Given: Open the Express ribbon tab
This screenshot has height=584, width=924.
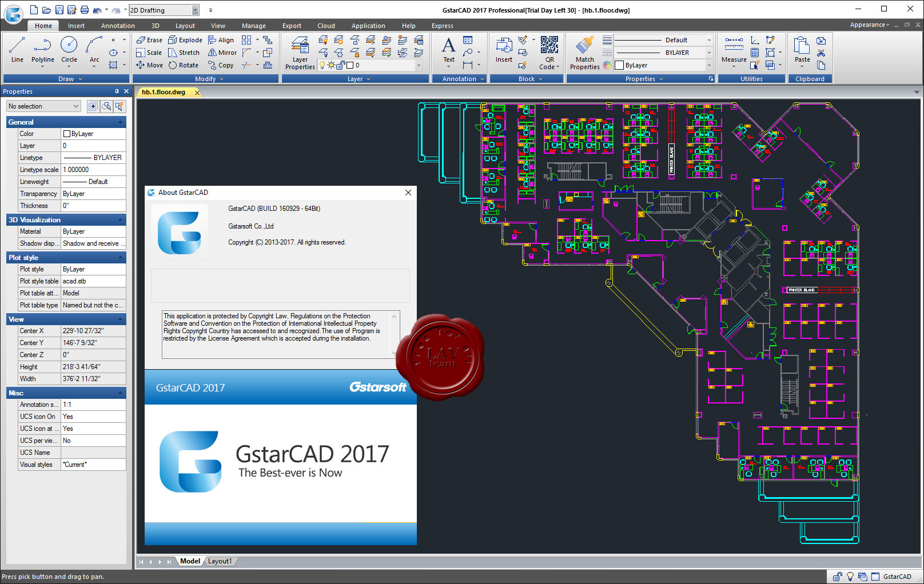Looking at the screenshot, I should tap(443, 26).
